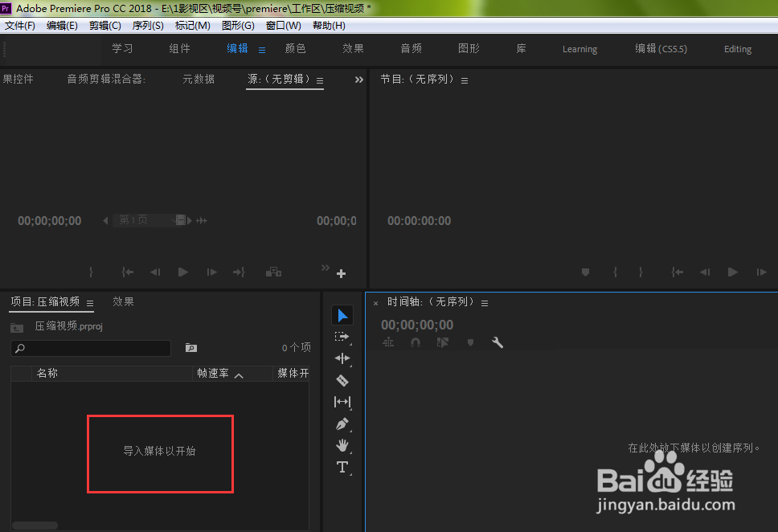Select the Selection arrow tool

point(342,315)
